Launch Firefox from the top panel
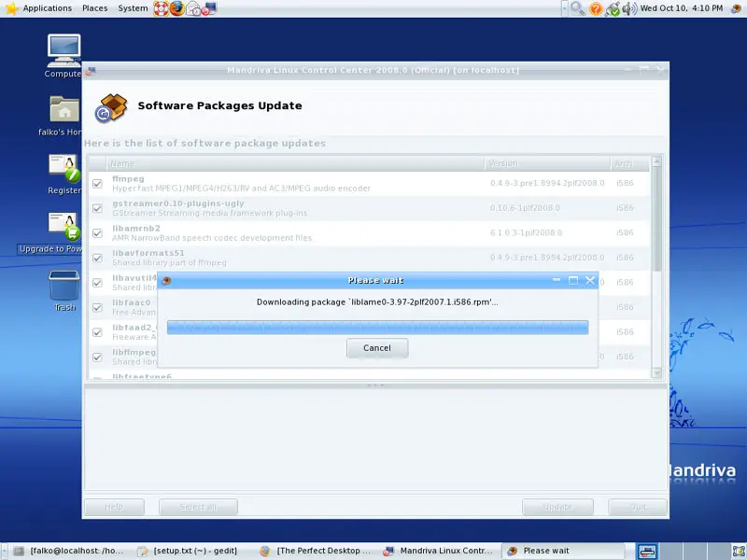Viewport: 747px width, 560px height. point(176,8)
